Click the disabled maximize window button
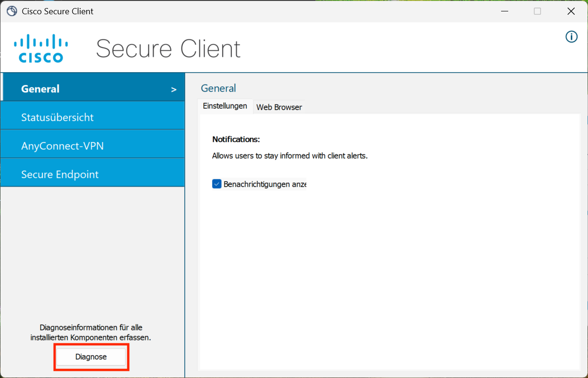This screenshot has width=588, height=378. click(x=537, y=11)
